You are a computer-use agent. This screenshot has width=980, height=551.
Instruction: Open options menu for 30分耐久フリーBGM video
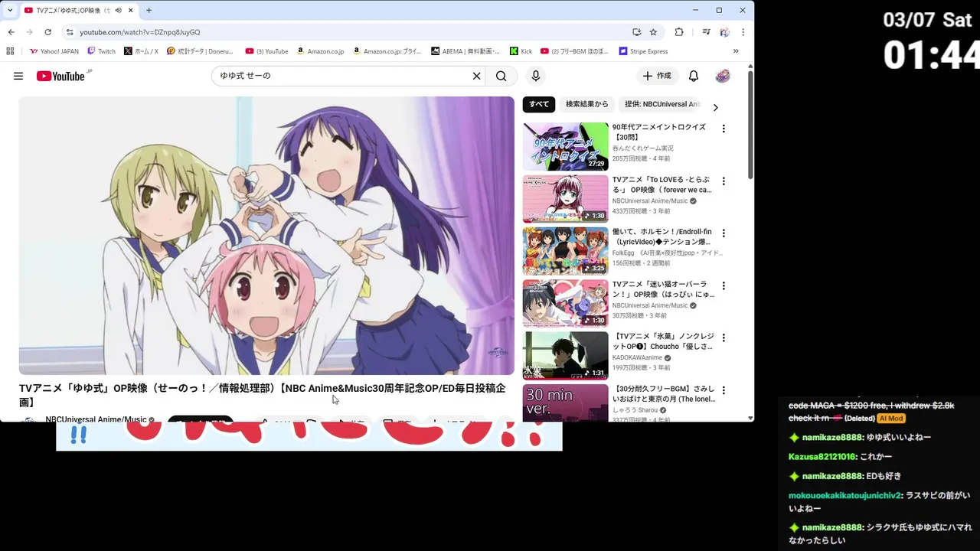(x=724, y=390)
